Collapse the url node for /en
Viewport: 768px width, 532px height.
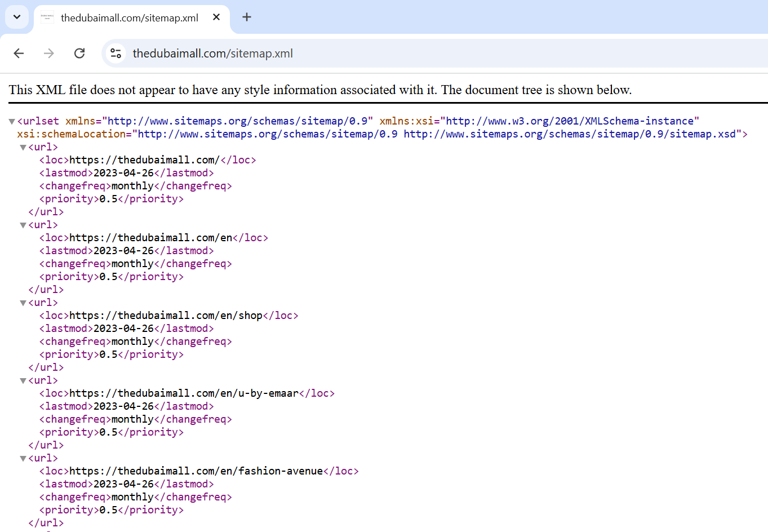[x=23, y=225]
